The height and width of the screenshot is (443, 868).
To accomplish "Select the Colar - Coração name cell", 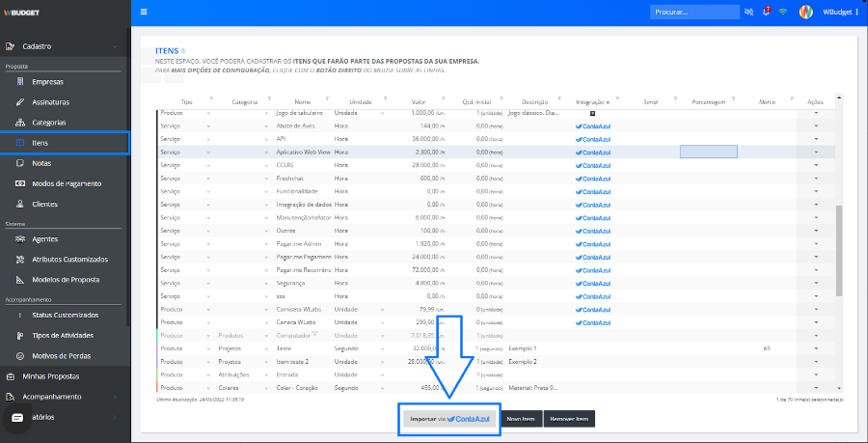I will click(x=304, y=388).
